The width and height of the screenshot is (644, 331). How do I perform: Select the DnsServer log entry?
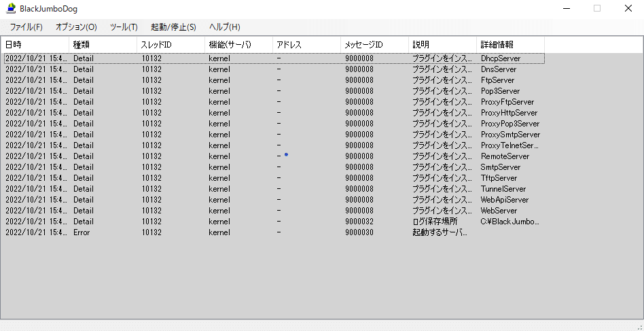pyautogui.click(x=274, y=69)
